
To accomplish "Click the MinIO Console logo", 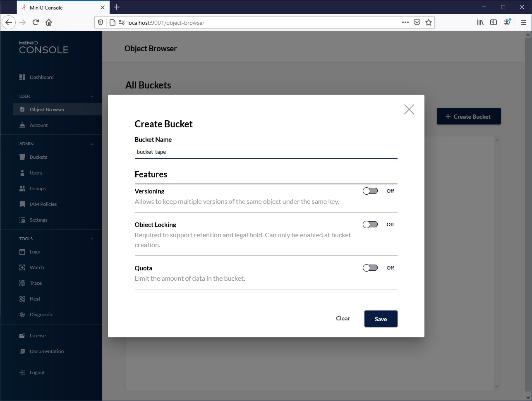I will pos(44,48).
